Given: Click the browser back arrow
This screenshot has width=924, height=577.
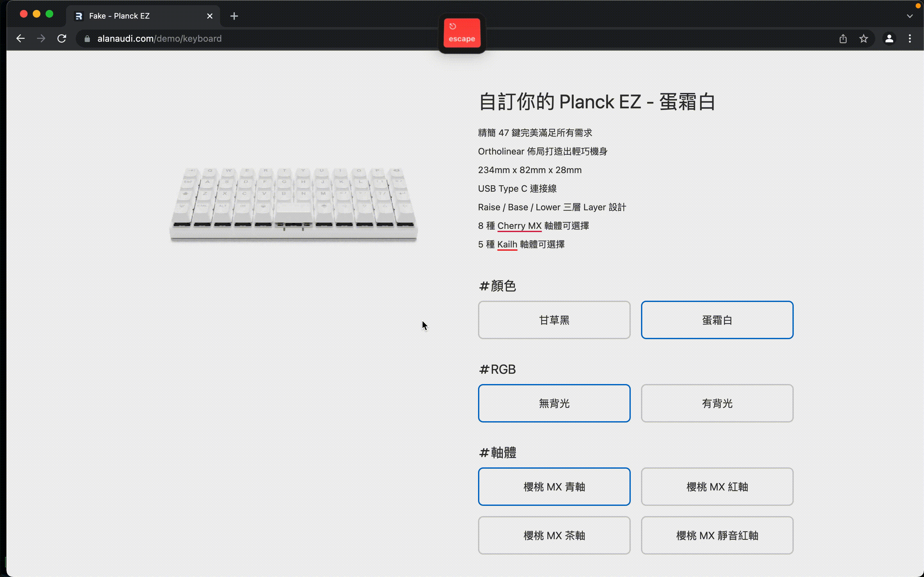Looking at the screenshot, I should click(21, 38).
